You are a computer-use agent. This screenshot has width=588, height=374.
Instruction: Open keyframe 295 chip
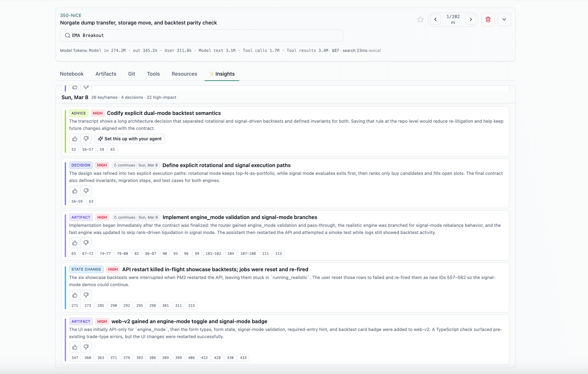click(139, 305)
